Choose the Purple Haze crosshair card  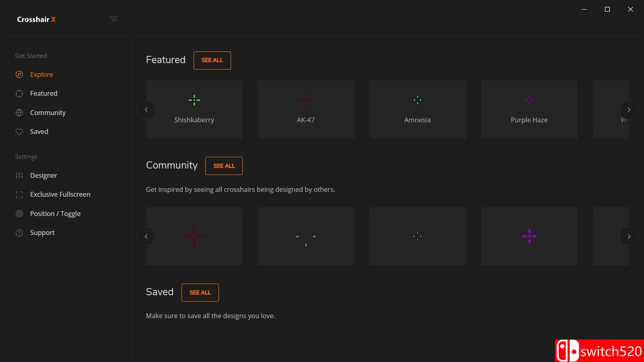(529, 109)
